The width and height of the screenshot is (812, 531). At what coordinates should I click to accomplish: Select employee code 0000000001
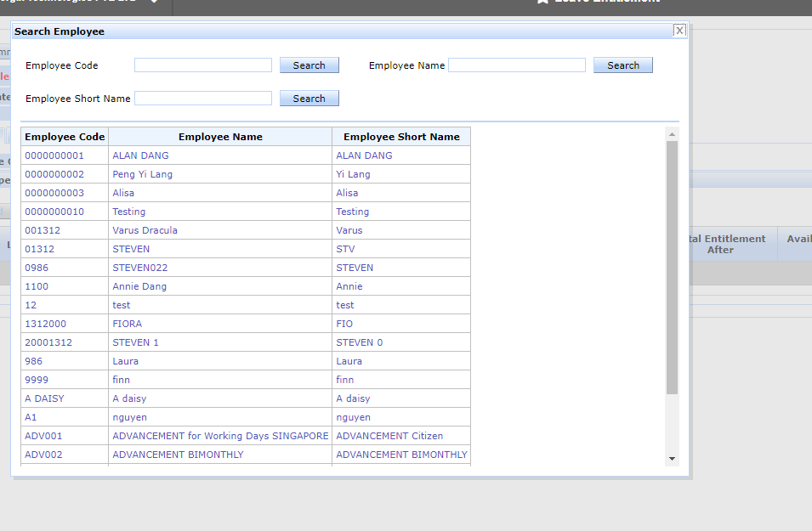tap(54, 155)
